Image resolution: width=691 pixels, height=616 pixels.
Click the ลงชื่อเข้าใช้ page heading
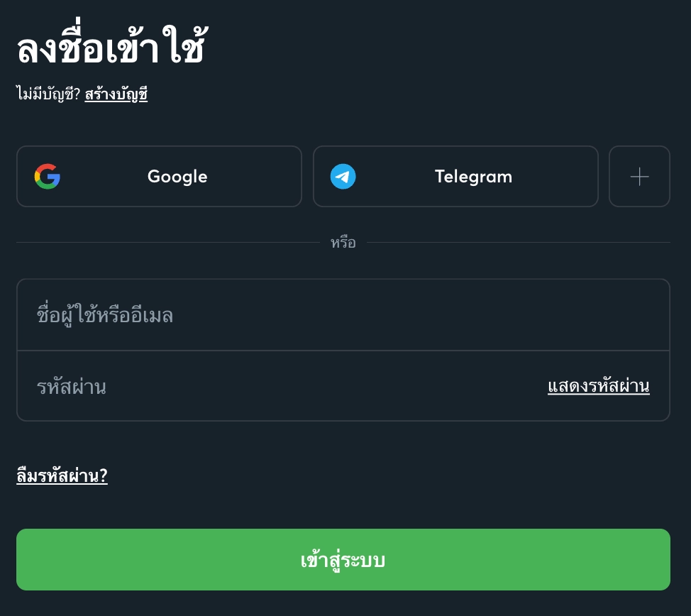point(111,48)
